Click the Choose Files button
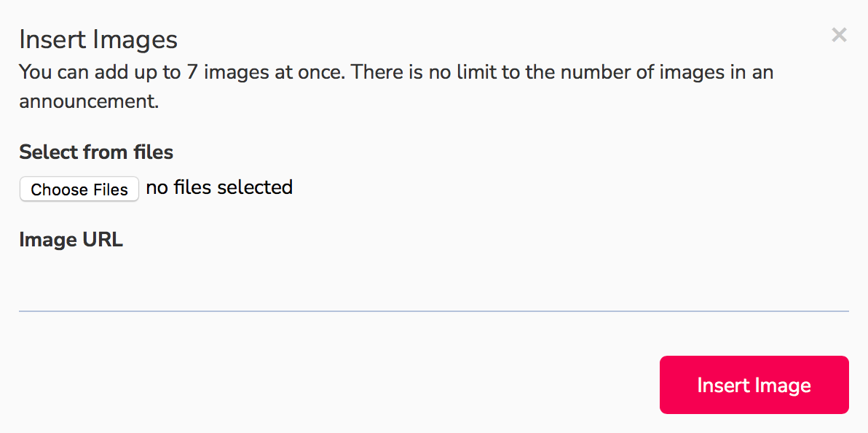Image resolution: width=868 pixels, height=433 pixels. click(79, 189)
